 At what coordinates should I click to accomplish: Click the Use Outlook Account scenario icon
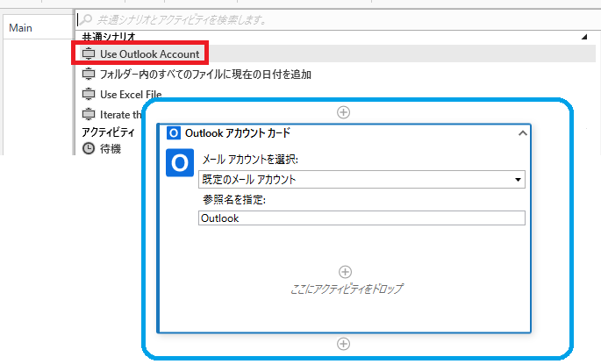pos(89,54)
